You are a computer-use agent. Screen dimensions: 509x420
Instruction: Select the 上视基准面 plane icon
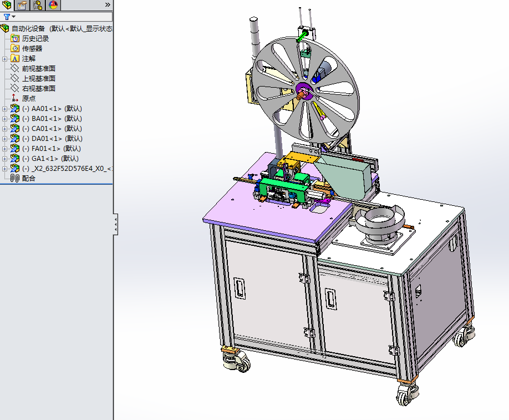(15, 79)
